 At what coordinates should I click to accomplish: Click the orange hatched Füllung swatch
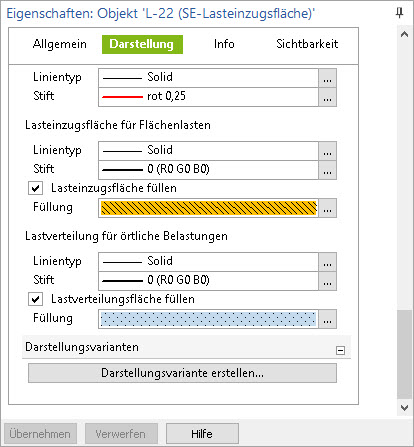pos(208,208)
